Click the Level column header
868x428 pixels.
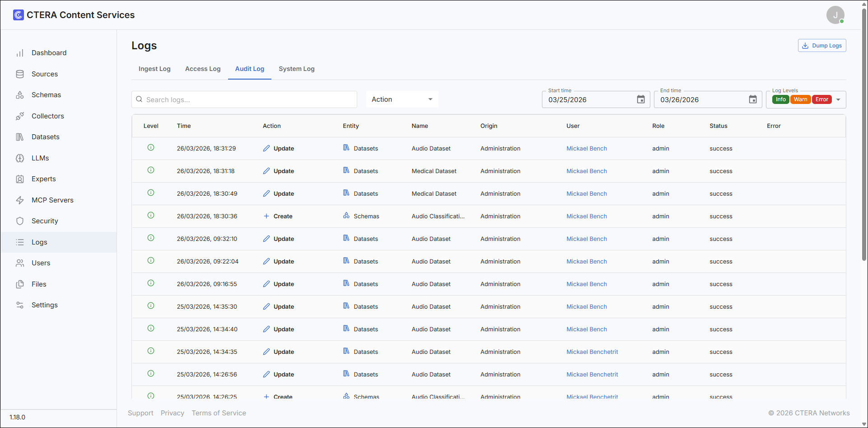151,126
